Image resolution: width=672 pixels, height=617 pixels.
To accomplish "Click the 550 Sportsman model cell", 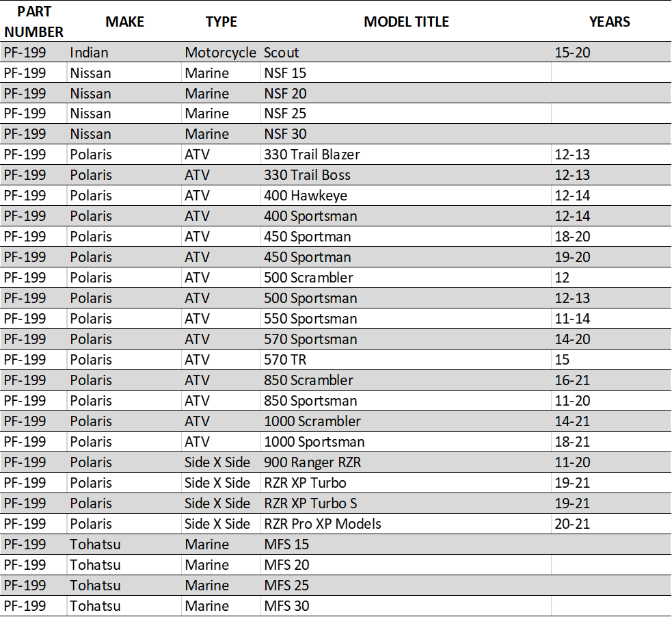I will tap(406, 319).
